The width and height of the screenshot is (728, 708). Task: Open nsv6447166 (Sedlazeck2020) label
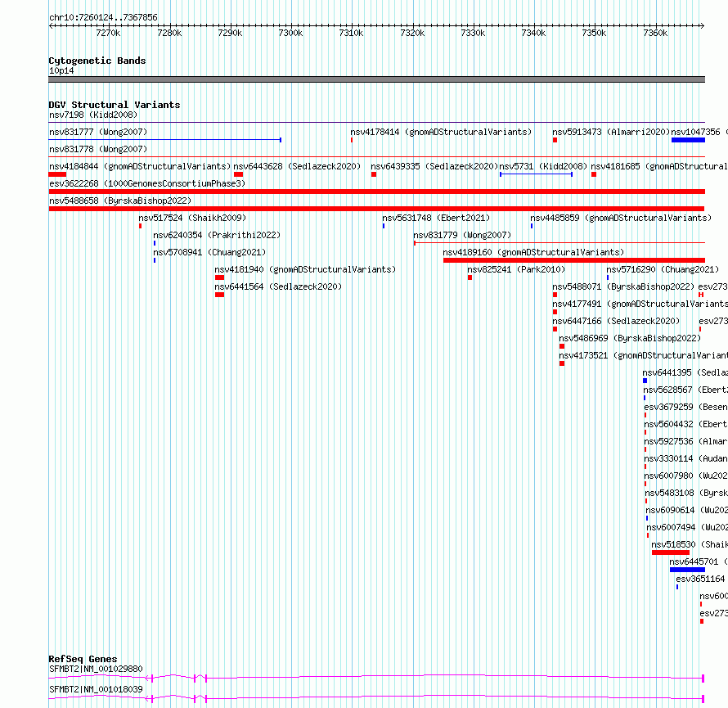(x=616, y=321)
